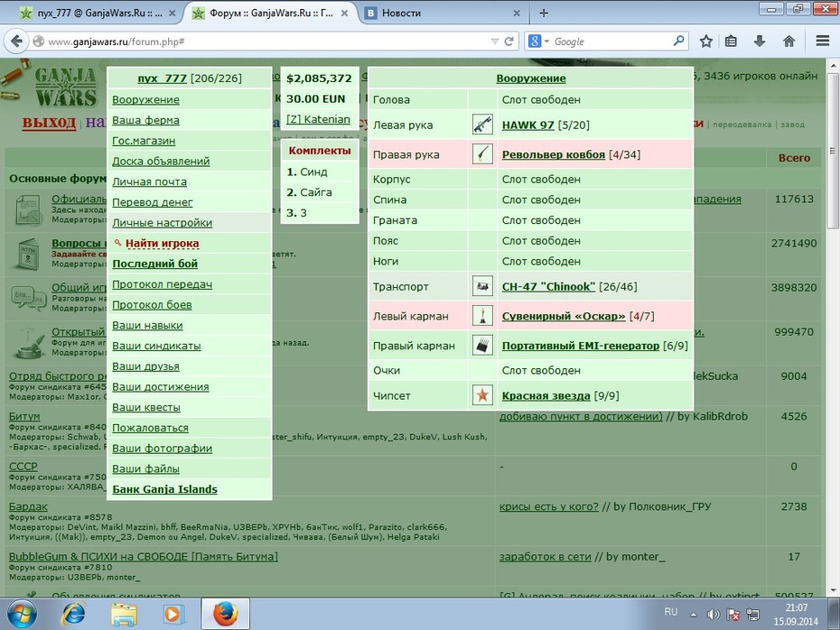
Task: Click the CH-47 Chinook transport icon
Action: click(482, 286)
